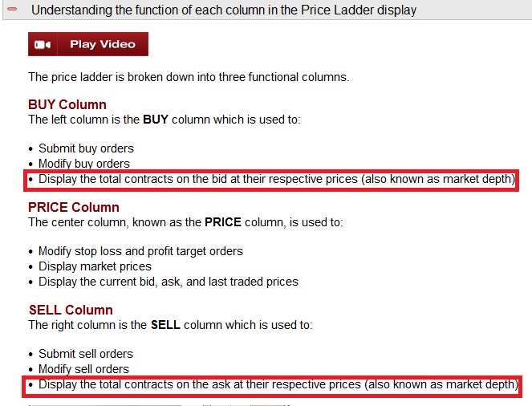Screen dimensions: 532x406
Task: Click "Modify stop loss and profit target orders"
Action: pyautogui.click(x=140, y=251)
